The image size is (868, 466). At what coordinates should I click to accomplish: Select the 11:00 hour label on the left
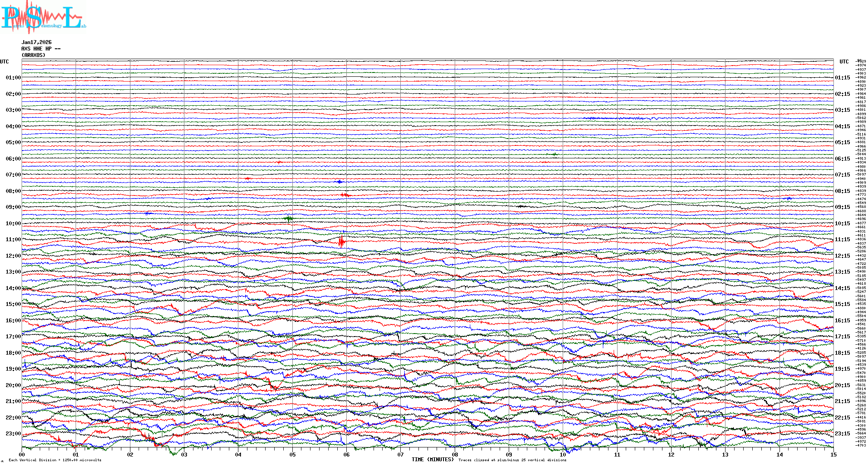13,239
